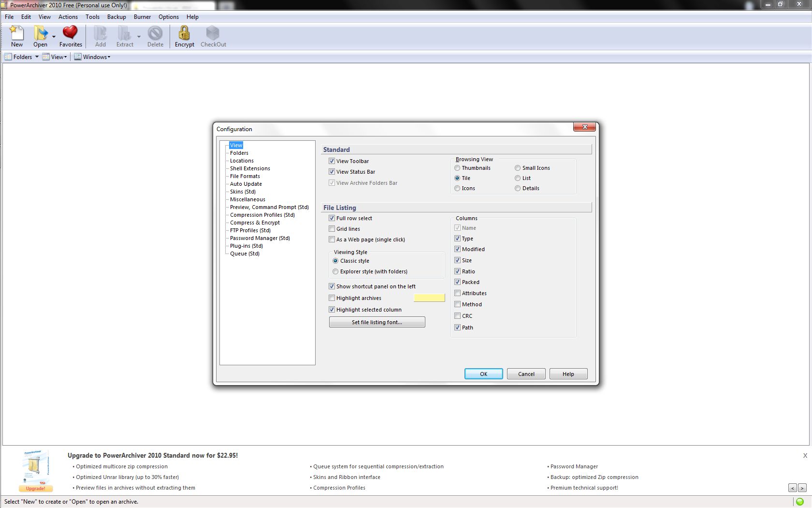Select File Formats in configuration tree
The image size is (812, 508).
(245, 176)
